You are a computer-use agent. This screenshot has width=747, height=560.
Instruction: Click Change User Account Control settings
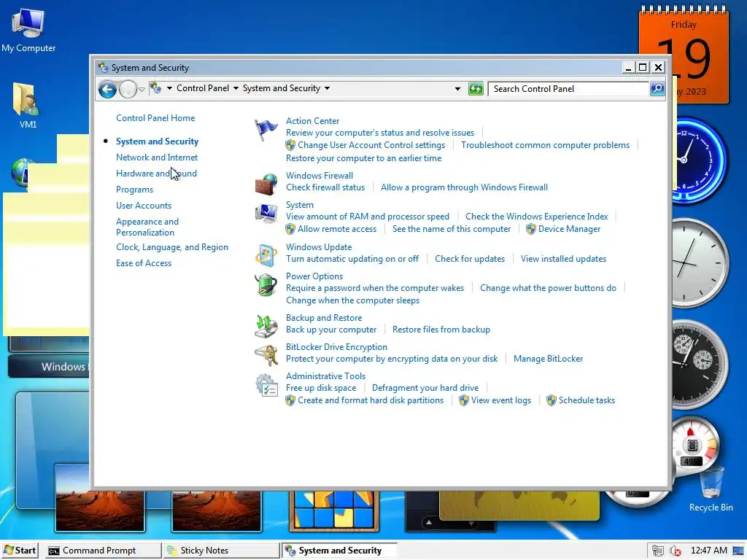click(371, 145)
